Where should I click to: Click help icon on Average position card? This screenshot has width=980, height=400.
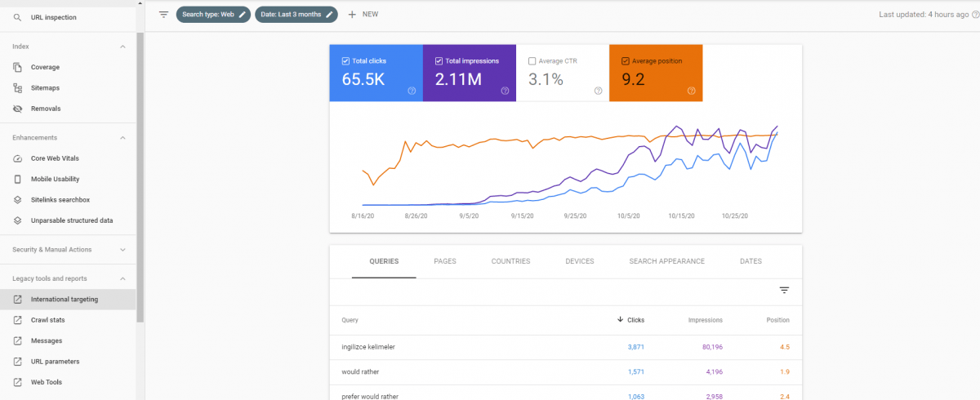coord(691,91)
